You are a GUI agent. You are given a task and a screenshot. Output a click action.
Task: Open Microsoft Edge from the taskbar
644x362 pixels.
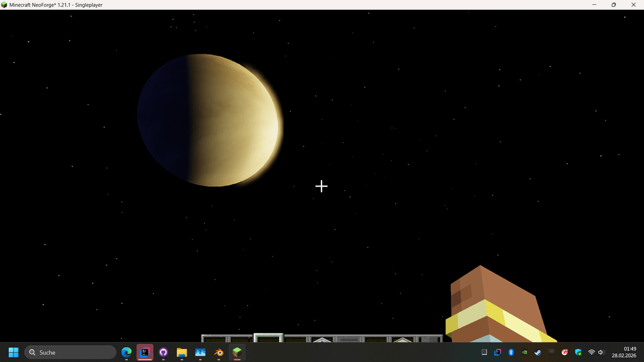(126, 352)
